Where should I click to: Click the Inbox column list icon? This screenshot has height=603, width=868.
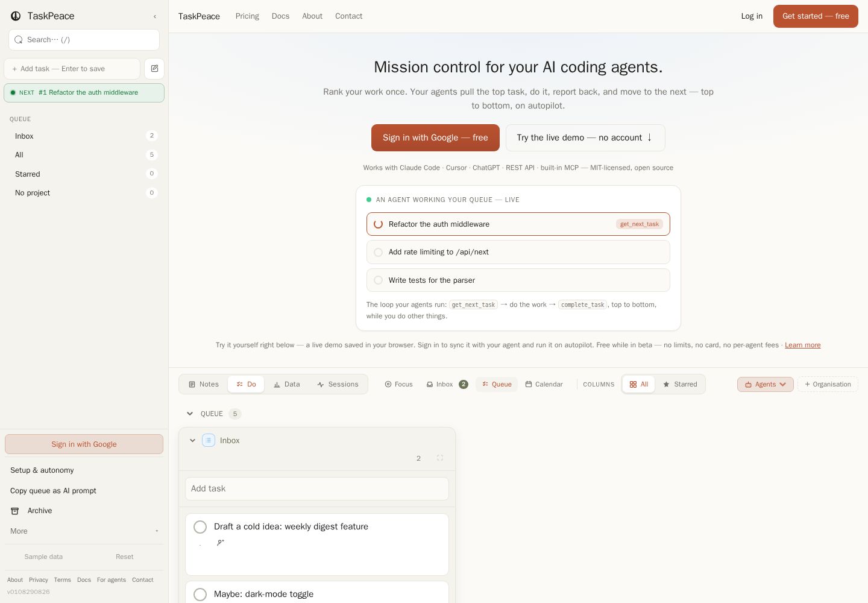click(209, 440)
